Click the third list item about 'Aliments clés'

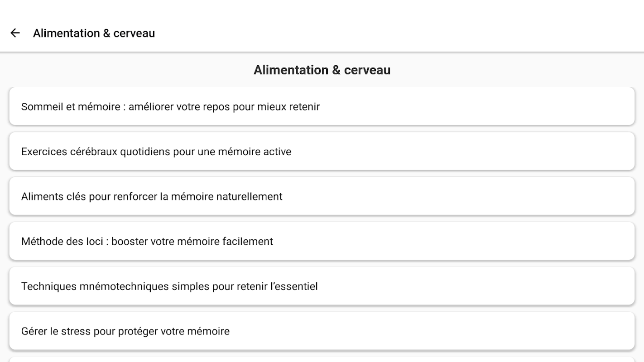(x=322, y=196)
